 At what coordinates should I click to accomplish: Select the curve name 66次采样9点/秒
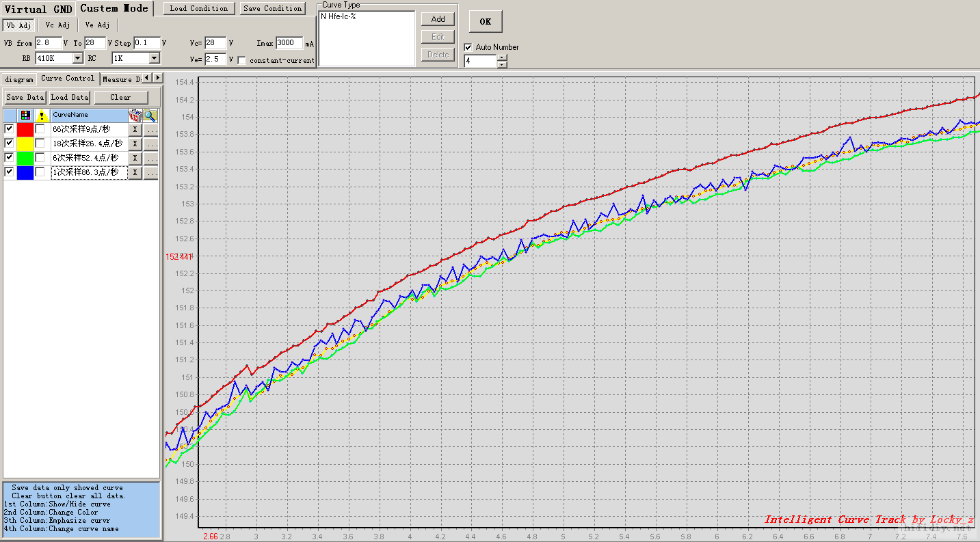pos(89,129)
